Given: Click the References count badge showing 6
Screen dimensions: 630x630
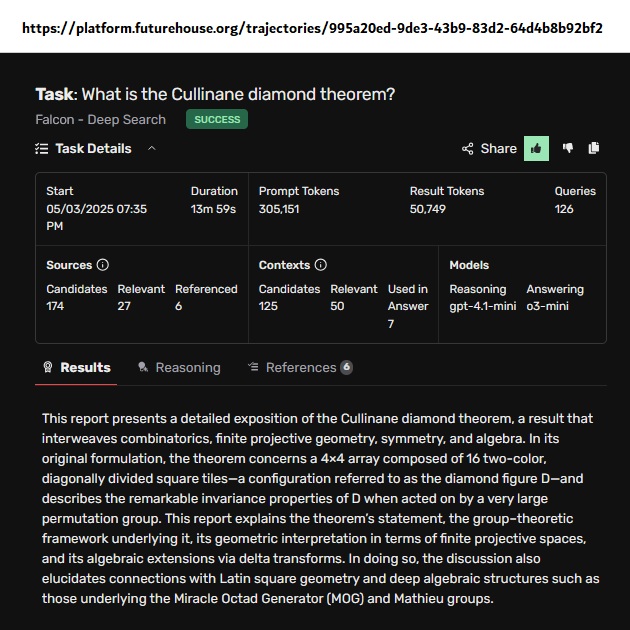Looking at the screenshot, I should 346,367.
